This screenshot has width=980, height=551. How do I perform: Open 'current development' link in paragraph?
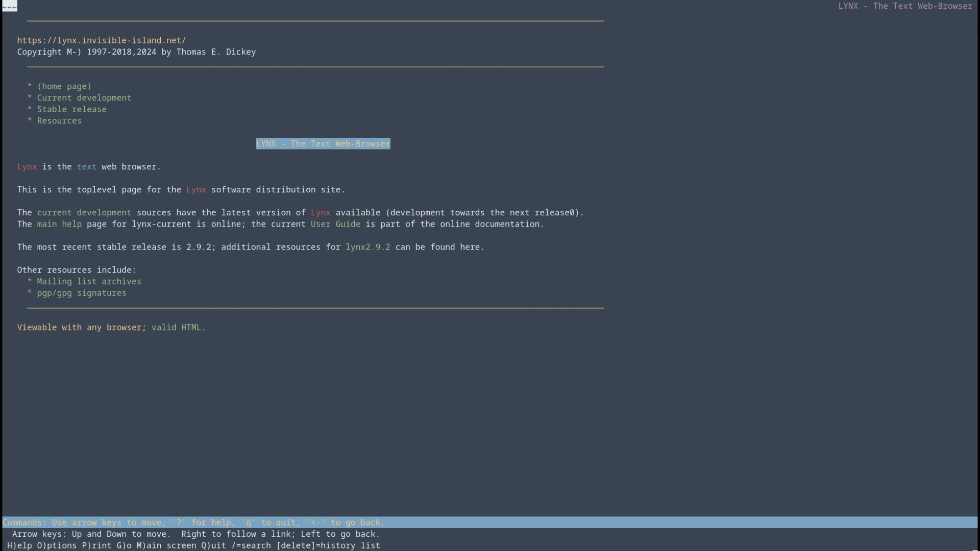(x=84, y=213)
